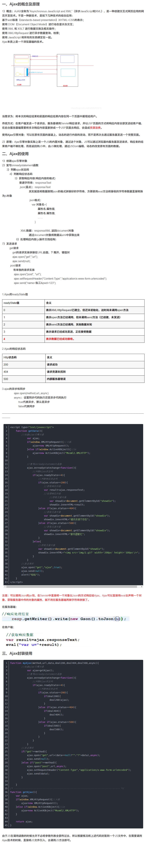Click code line var ajax=getAjax();
The image size is (146, 868).
pos(40,671)
